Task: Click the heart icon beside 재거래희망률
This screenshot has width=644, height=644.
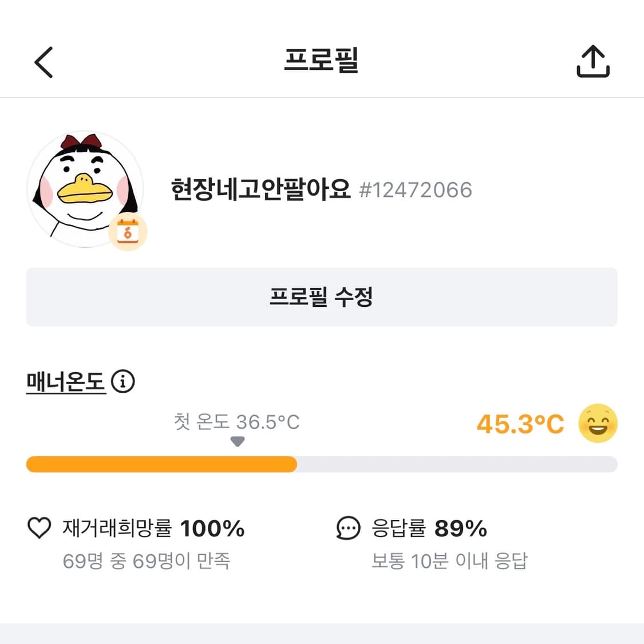Action: click(x=38, y=527)
